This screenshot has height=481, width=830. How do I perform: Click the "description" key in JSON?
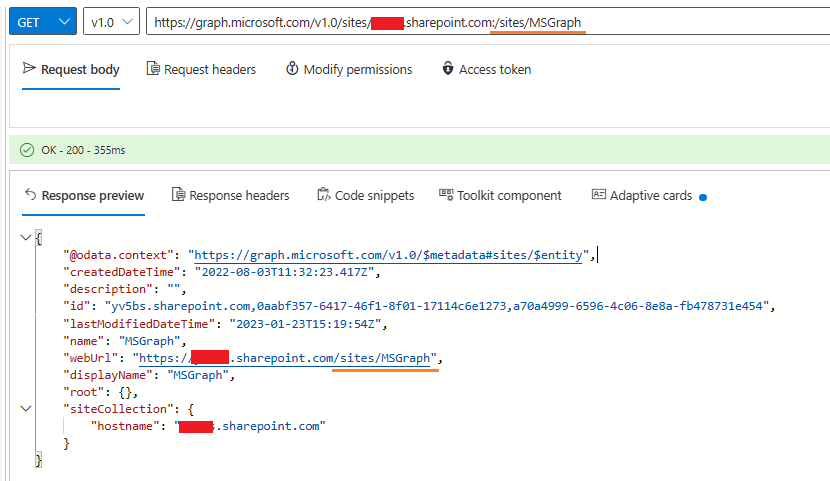[107, 289]
